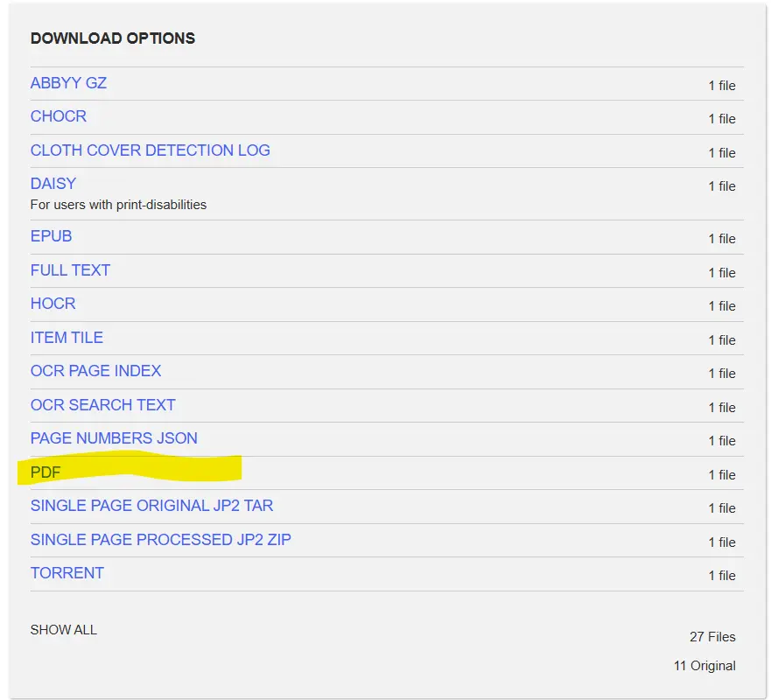Open the TORRENT download link
The height and width of the screenshot is (700, 771).
[x=67, y=573]
